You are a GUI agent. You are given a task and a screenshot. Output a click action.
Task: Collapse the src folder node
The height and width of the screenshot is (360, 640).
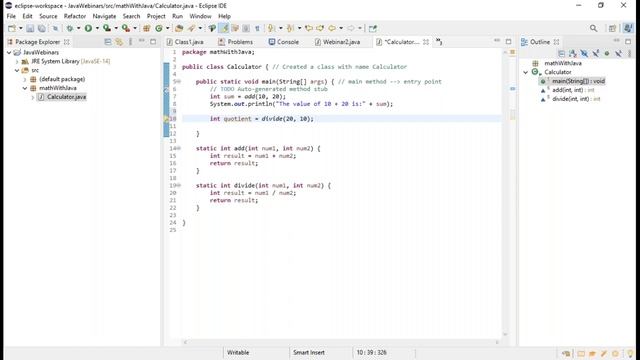click(17, 70)
